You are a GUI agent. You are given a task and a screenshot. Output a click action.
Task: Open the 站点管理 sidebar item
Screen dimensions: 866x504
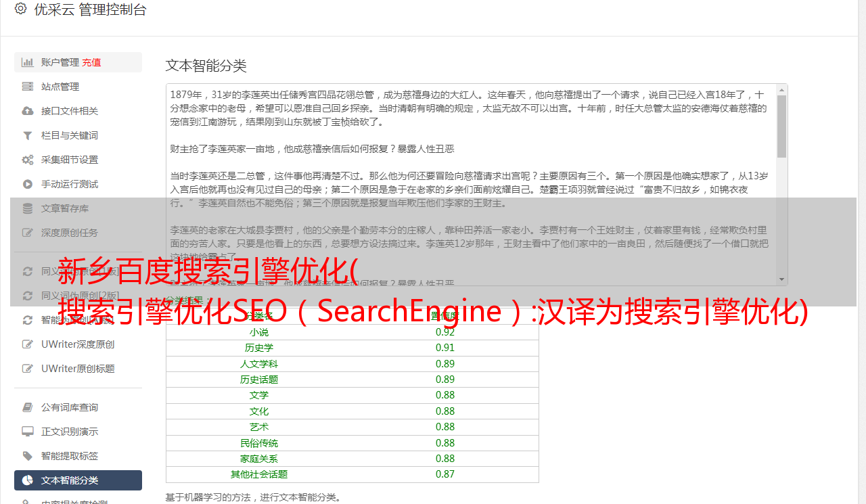[x=78, y=87]
